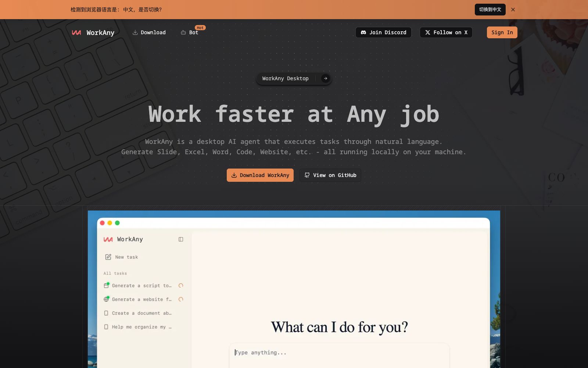Click the file icon of Help me organize task
The height and width of the screenshot is (368, 588).
[x=106, y=327]
